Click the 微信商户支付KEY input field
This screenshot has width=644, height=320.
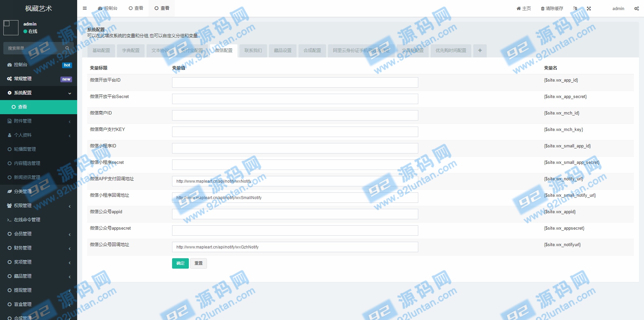tap(295, 132)
